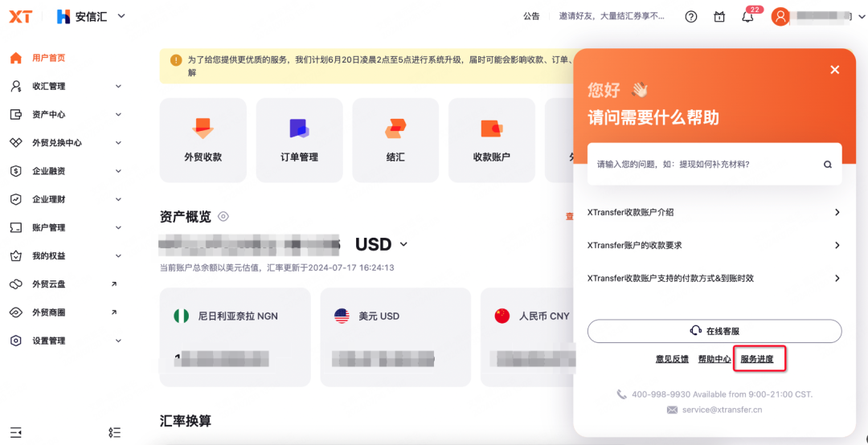Screen dimensions: 868x445
Task: Click the search magnifier icon in help panel
Action: pyautogui.click(x=828, y=165)
